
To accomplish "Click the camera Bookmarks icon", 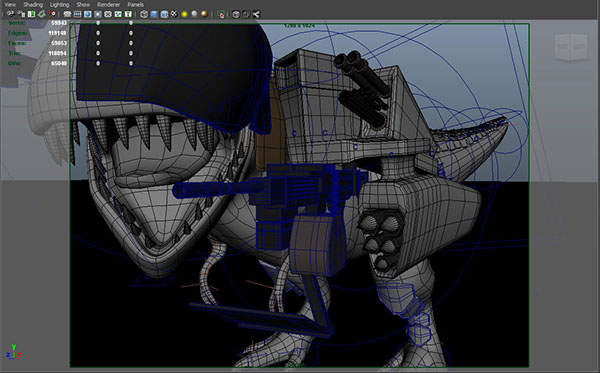I will tap(31, 14).
